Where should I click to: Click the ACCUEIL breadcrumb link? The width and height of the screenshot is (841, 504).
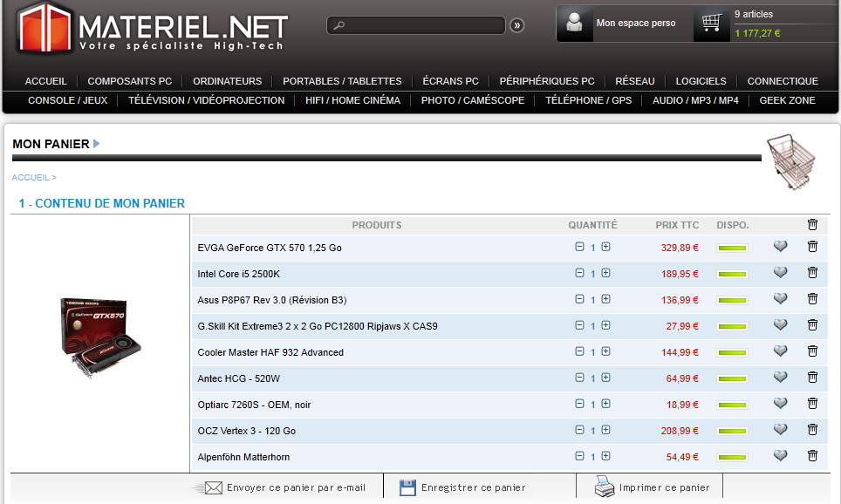(x=31, y=178)
